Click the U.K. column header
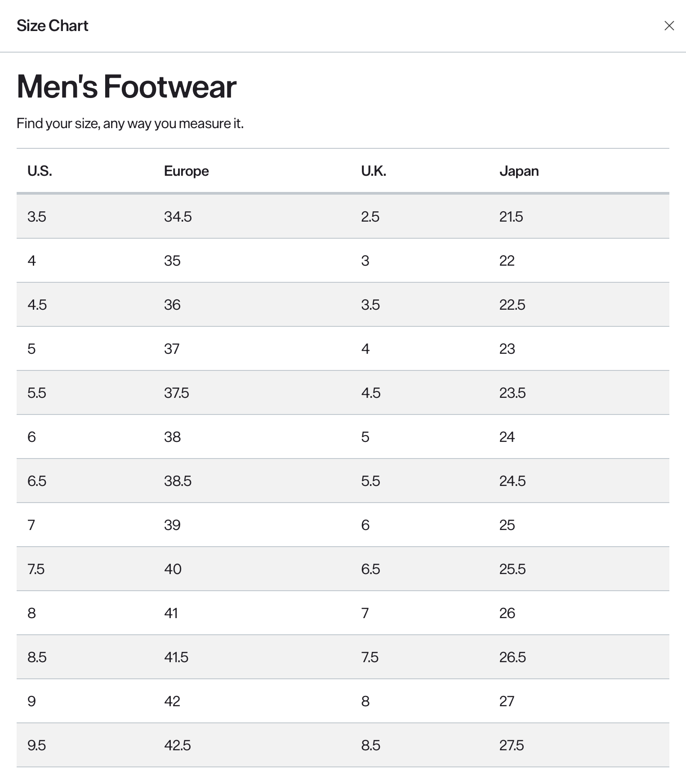The width and height of the screenshot is (686, 784). coord(373,171)
